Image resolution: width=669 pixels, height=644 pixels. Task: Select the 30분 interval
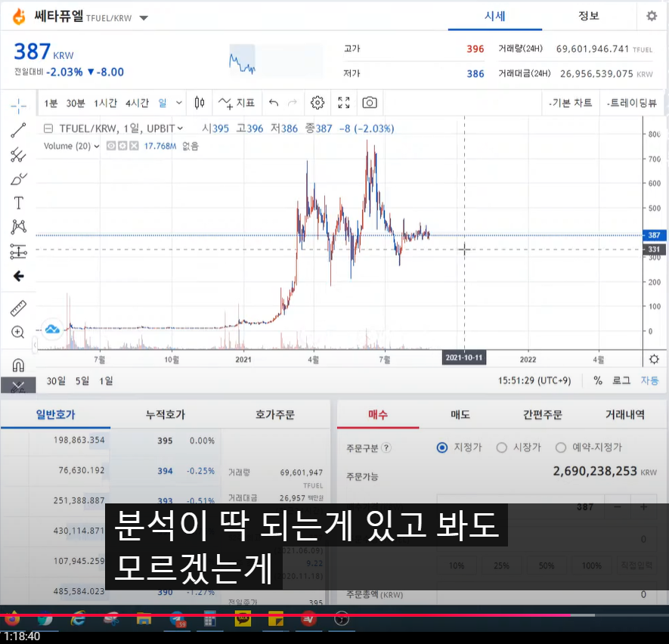tap(76, 104)
